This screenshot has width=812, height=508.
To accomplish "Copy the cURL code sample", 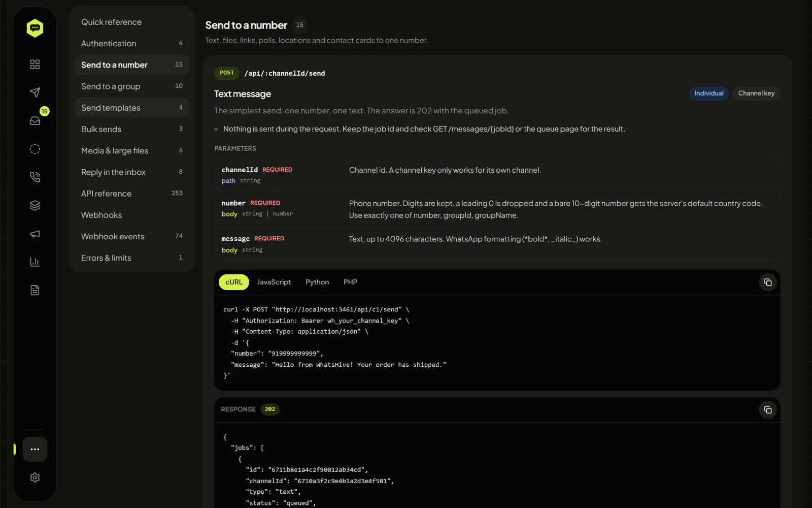I will pos(768,282).
